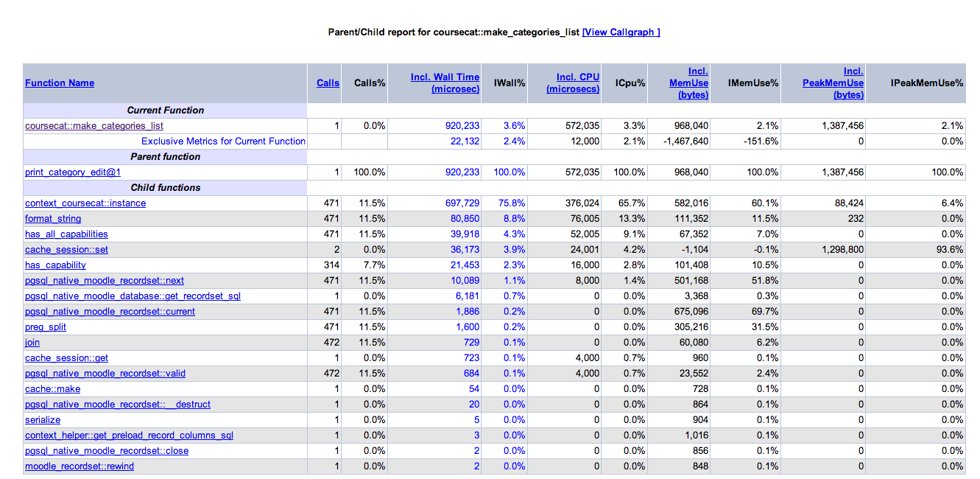The width and height of the screenshot is (980, 479).
Task: Open pgsql_native_moodle_recordset::next link
Action: click(x=105, y=281)
